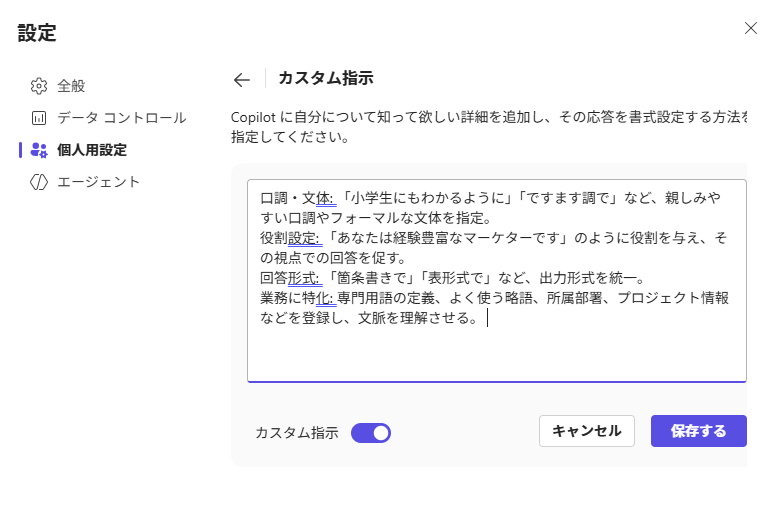Click the データ コントロール chart icon
Screen dimensions: 775x506
[x=39, y=118]
